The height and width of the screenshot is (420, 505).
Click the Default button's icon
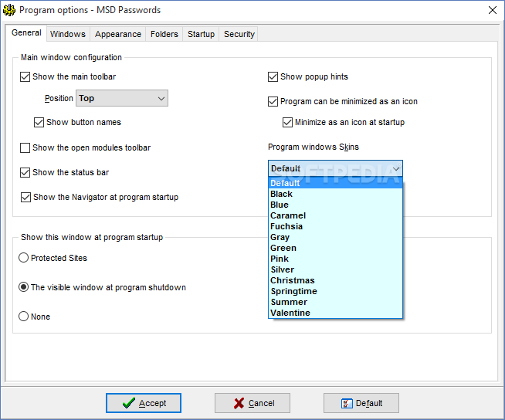pyautogui.click(x=347, y=403)
